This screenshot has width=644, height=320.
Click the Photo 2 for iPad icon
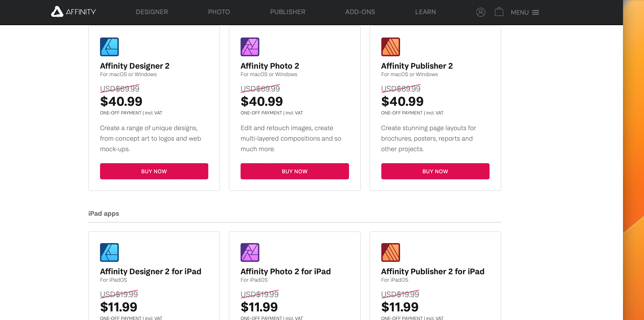click(250, 252)
